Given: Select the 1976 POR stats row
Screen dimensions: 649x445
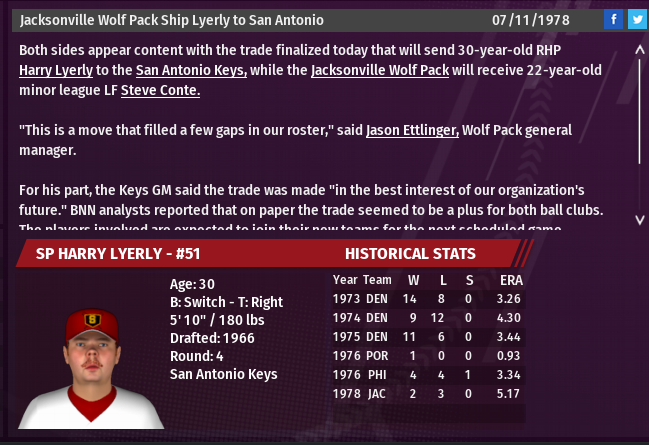Looking at the screenshot, I should pos(428,356).
